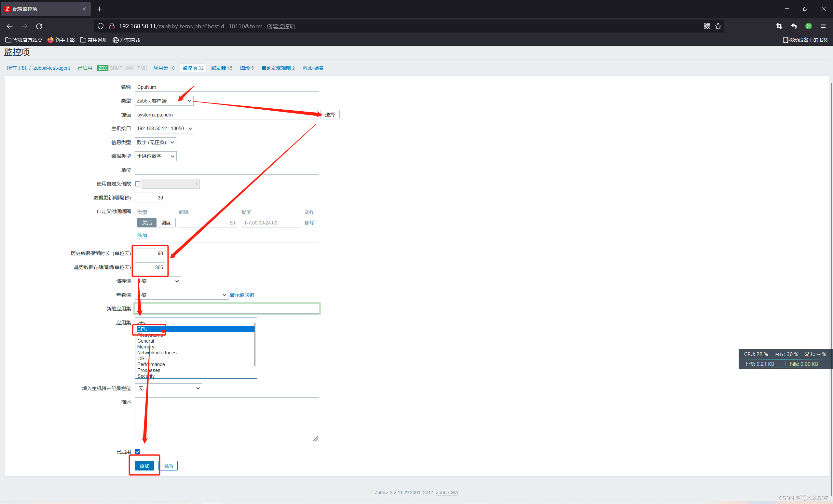
Task: Click the 应用集 list scrollbar
Action: tap(255, 345)
